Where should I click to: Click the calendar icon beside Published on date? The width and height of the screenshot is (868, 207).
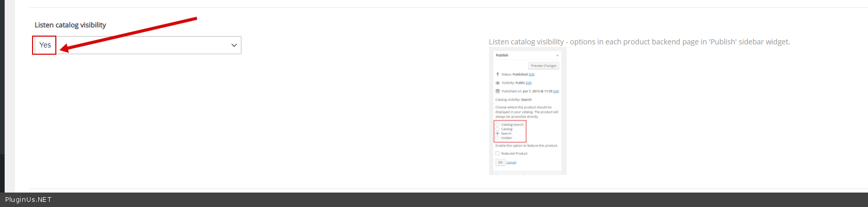(x=497, y=91)
